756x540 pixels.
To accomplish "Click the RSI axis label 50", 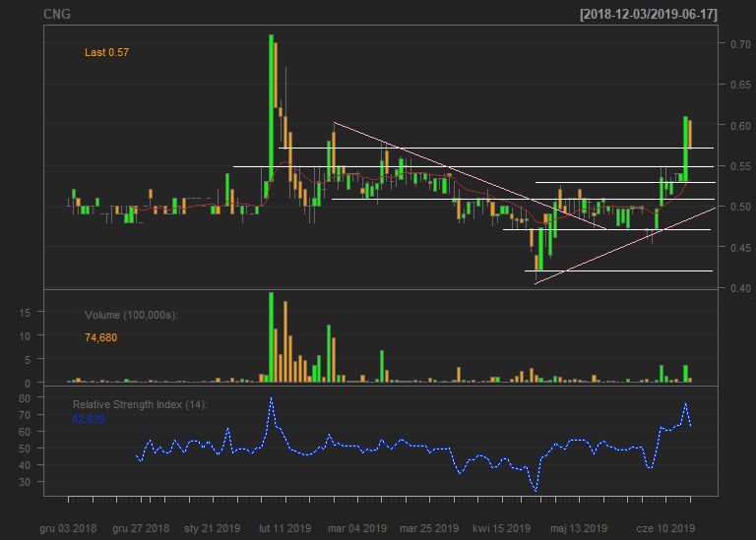I will tap(25, 449).
